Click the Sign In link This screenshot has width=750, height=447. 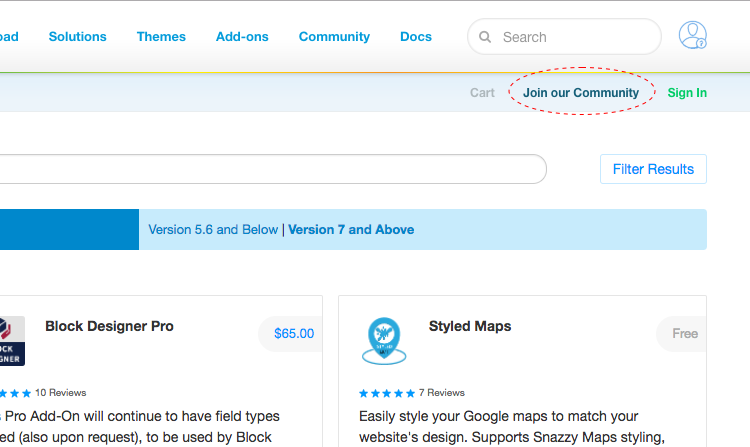point(687,93)
